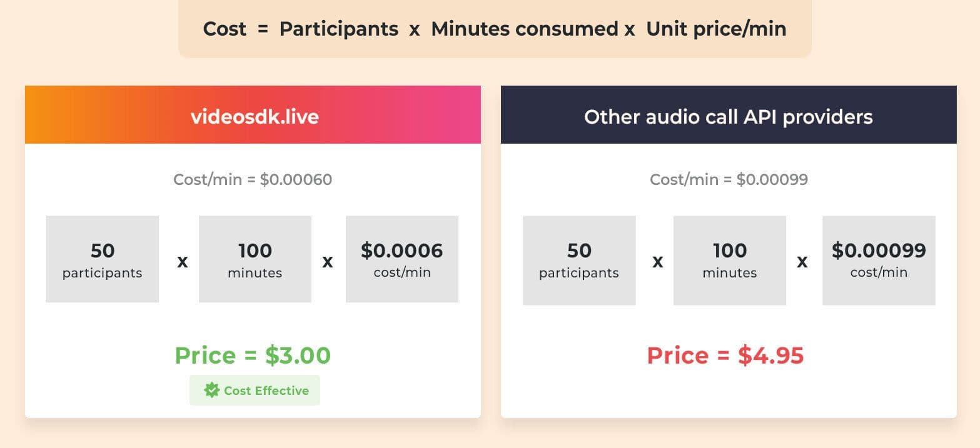Click the $0.00099 cost/min box
This screenshot has height=448, width=980.
coord(879,261)
